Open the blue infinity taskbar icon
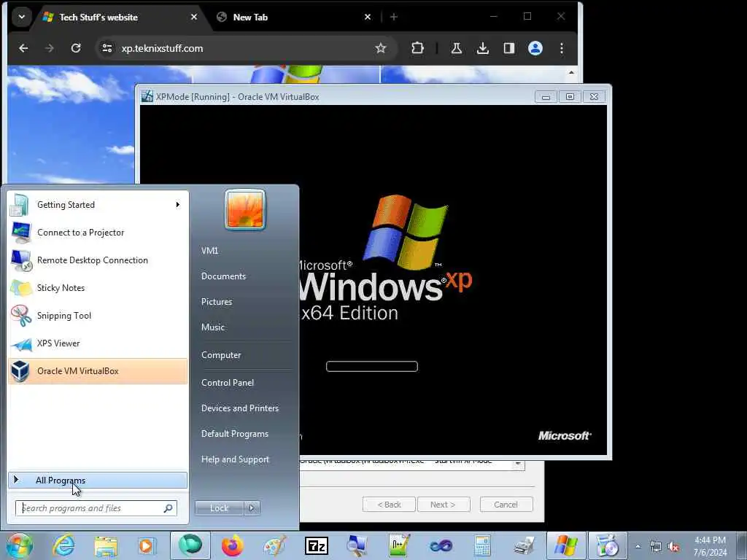The image size is (747, 560). click(441, 546)
